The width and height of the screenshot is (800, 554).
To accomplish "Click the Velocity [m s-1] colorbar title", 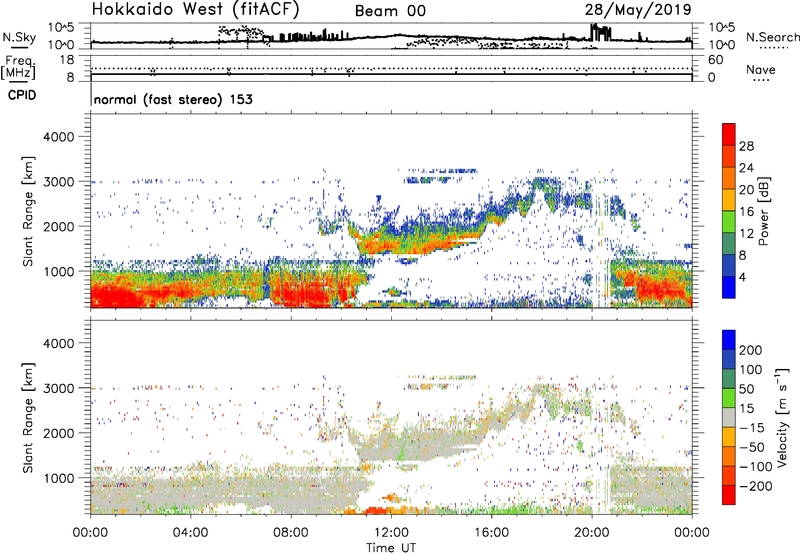I will tap(782, 417).
